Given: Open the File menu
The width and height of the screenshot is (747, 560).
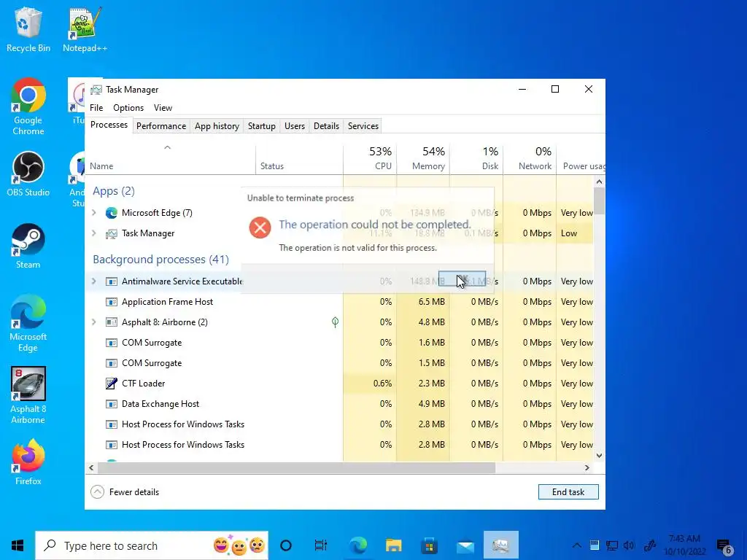Looking at the screenshot, I should pyautogui.click(x=96, y=108).
